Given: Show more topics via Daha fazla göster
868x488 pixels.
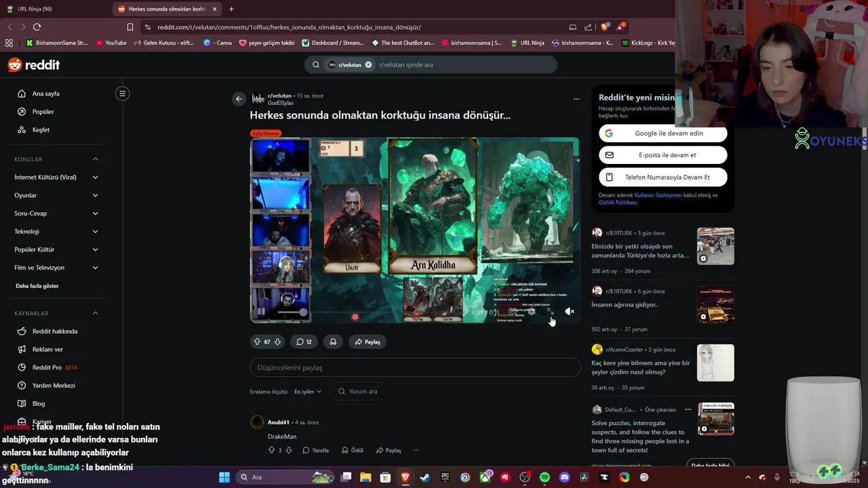Looking at the screenshot, I should 37,286.
